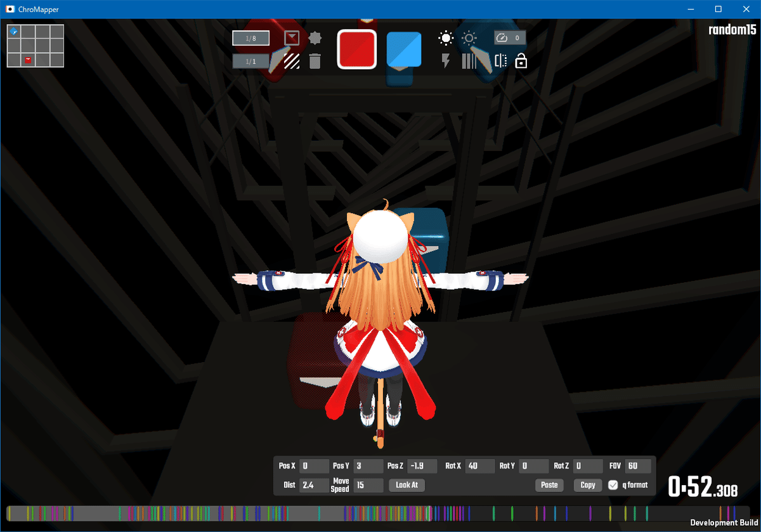761x532 pixels.
Task: Click the Look At button
Action: 407,485
